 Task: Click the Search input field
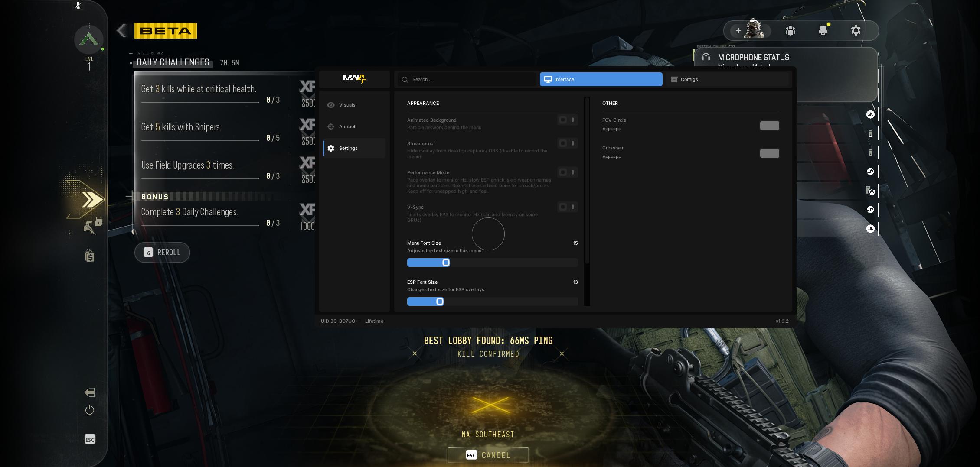point(467,79)
